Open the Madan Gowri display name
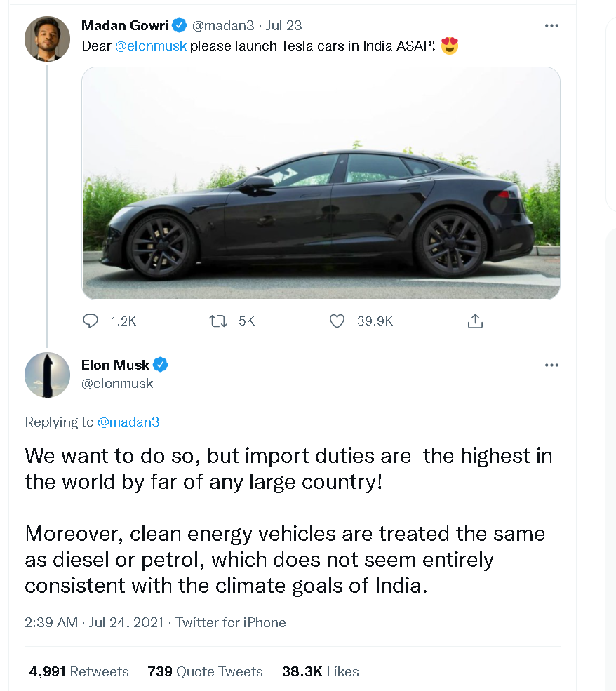Screen dimensions: 616x691 125,25
